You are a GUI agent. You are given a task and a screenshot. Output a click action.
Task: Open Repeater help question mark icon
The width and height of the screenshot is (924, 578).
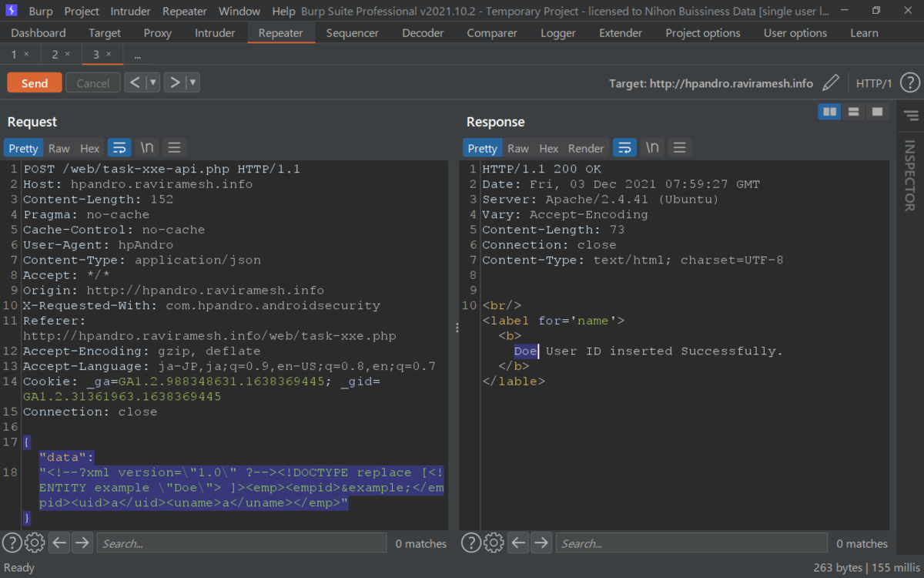[909, 82]
